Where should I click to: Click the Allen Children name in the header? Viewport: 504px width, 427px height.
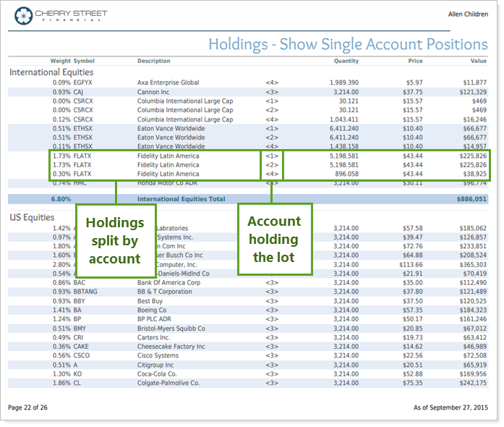coord(466,14)
